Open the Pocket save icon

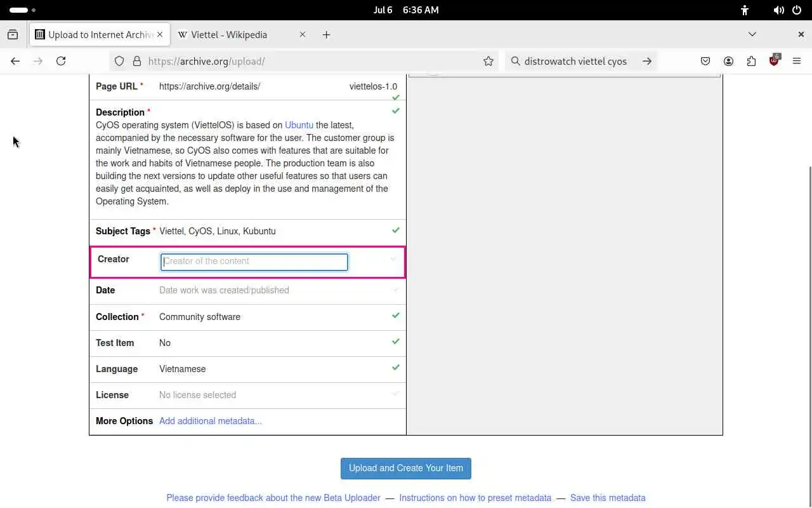click(705, 61)
